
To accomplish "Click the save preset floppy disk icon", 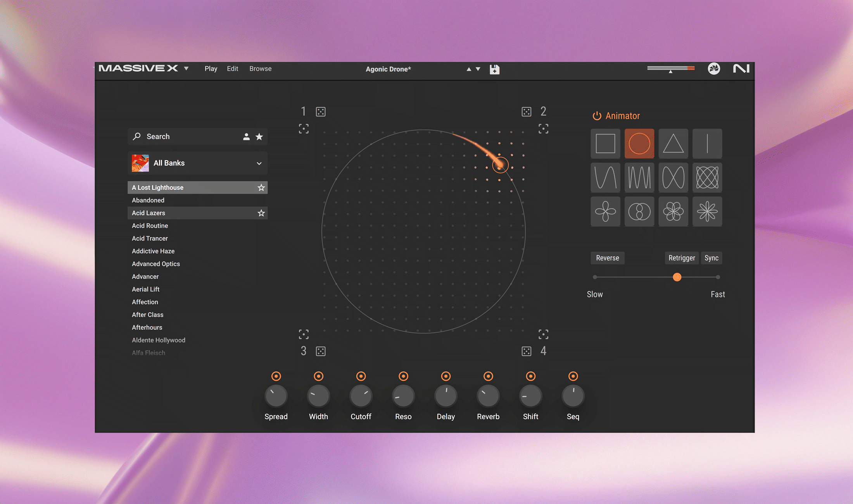I will coord(494,69).
